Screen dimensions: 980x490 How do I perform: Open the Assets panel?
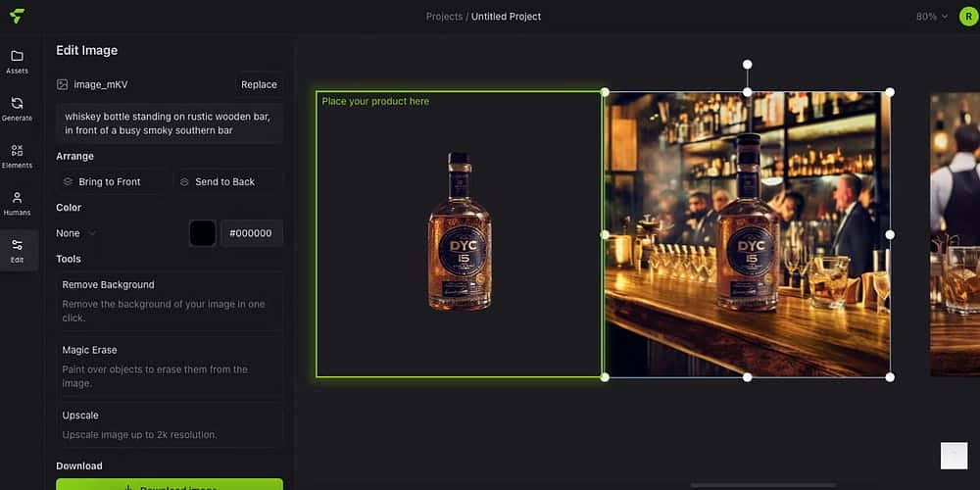click(x=17, y=62)
